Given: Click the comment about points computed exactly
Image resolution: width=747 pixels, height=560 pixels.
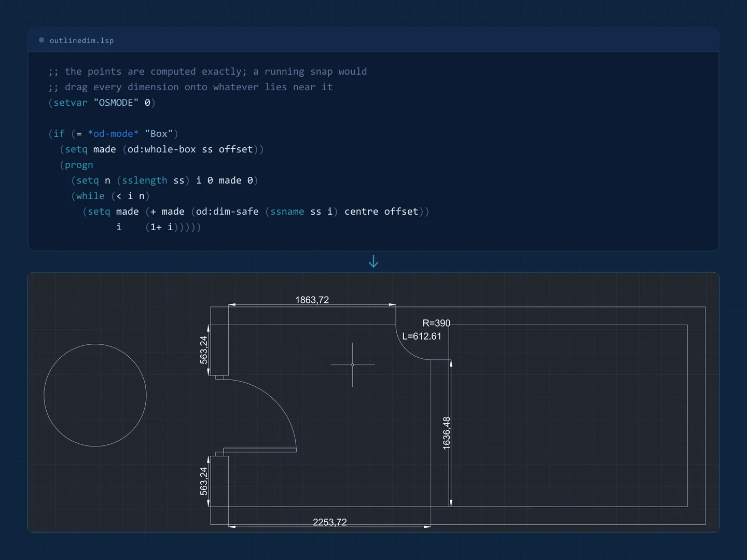Looking at the screenshot, I should click(x=208, y=72).
